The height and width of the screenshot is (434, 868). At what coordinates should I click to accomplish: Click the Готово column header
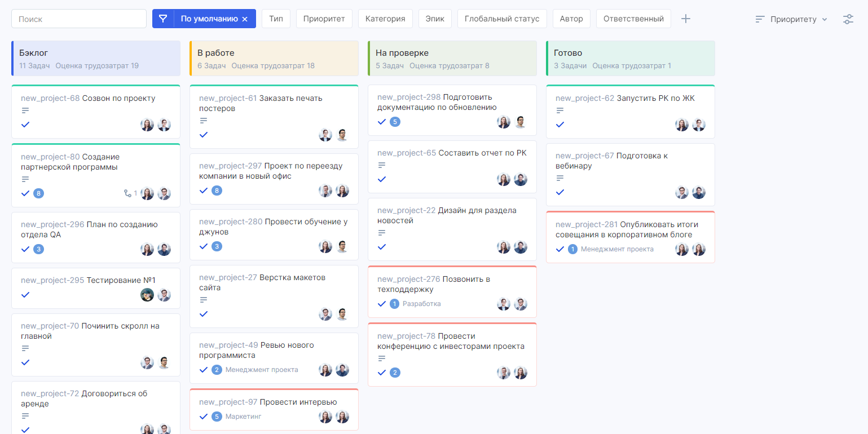[631, 58]
